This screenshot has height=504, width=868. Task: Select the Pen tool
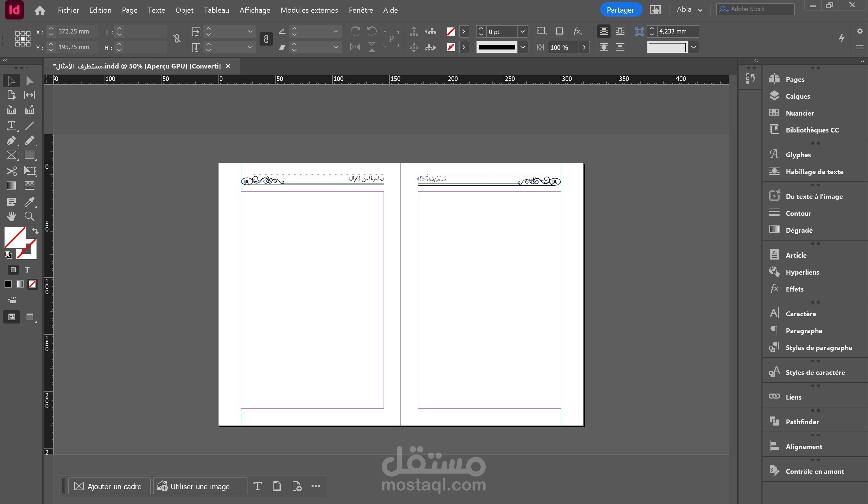tap(11, 141)
